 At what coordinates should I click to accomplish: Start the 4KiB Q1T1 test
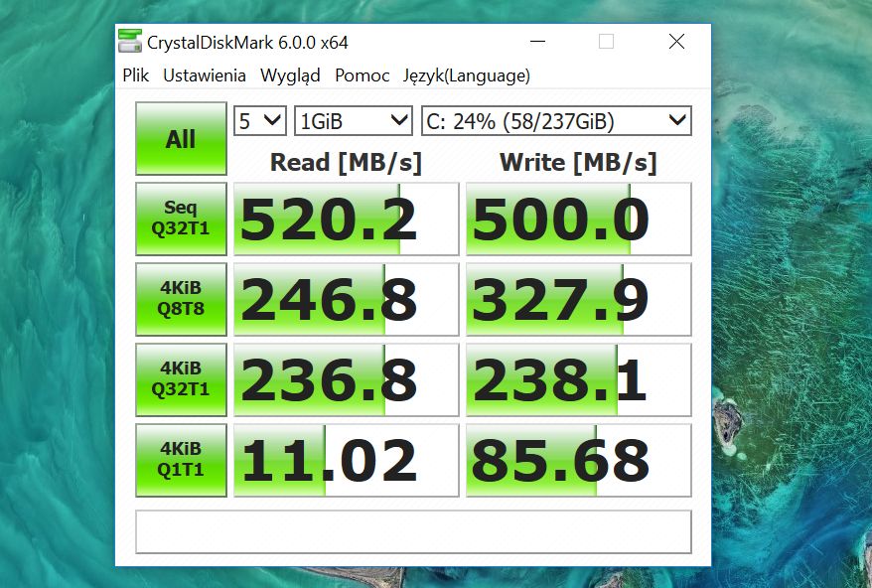point(182,460)
